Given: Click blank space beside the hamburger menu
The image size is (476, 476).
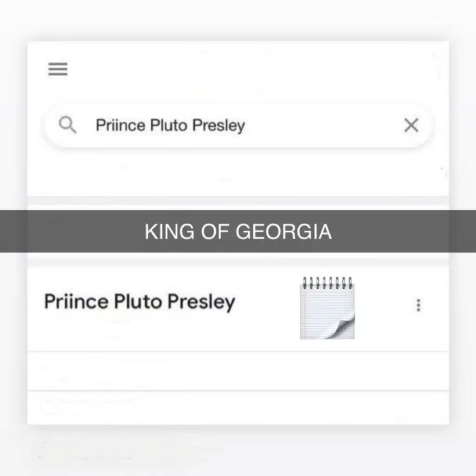Looking at the screenshot, I should coord(232,69).
